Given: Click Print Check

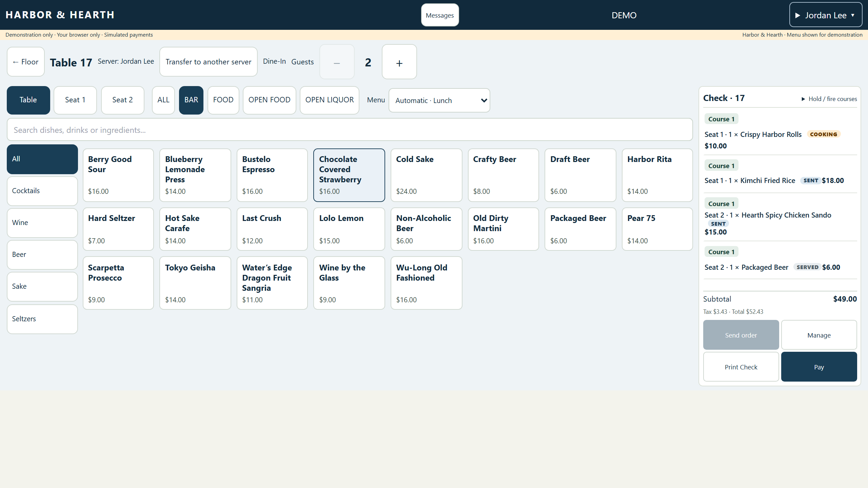Looking at the screenshot, I should click(x=741, y=367).
